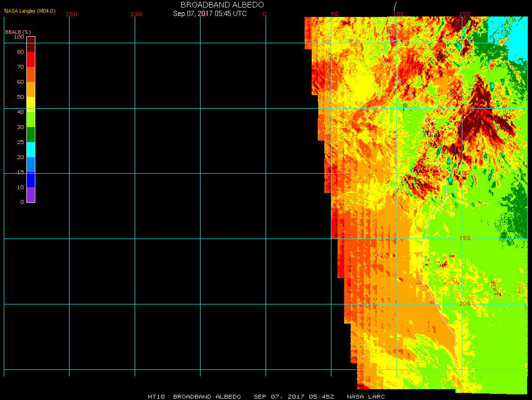Click the 100 value on the legend scale
The height and width of the screenshot is (400, 532).
[x=19, y=37]
